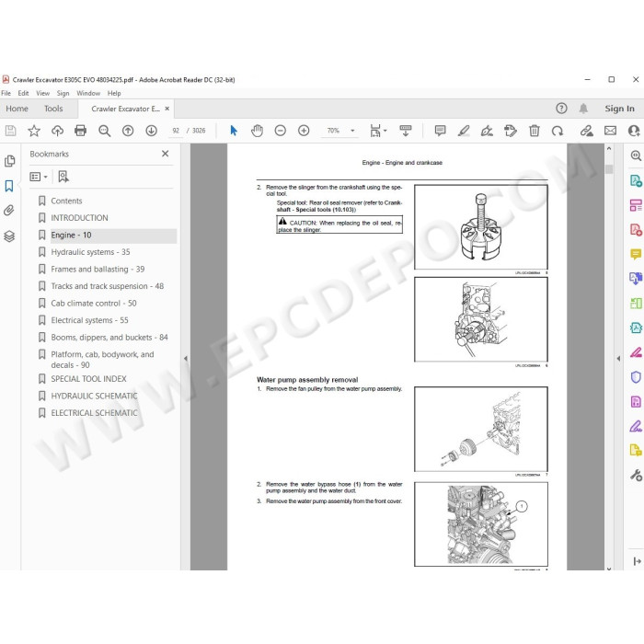The image size is (644, 644).
Task: Print the document
Action: [x=81, y=131]
